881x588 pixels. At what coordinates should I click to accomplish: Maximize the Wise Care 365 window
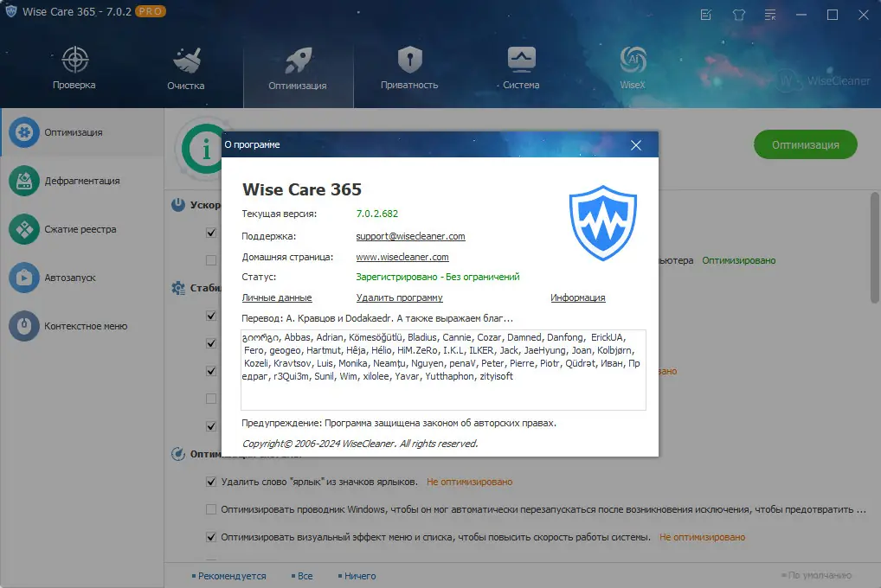coord(833,15)
